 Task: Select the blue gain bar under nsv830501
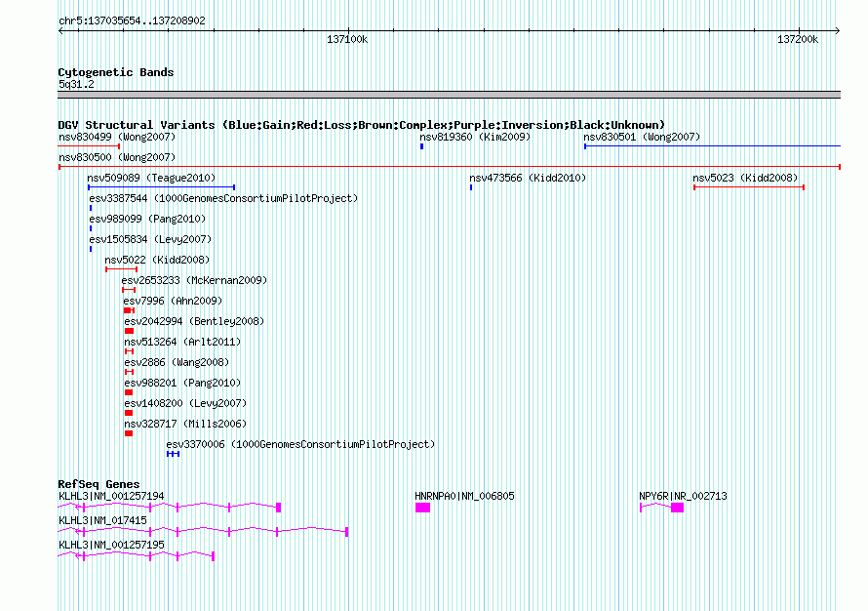pos(713,146)
